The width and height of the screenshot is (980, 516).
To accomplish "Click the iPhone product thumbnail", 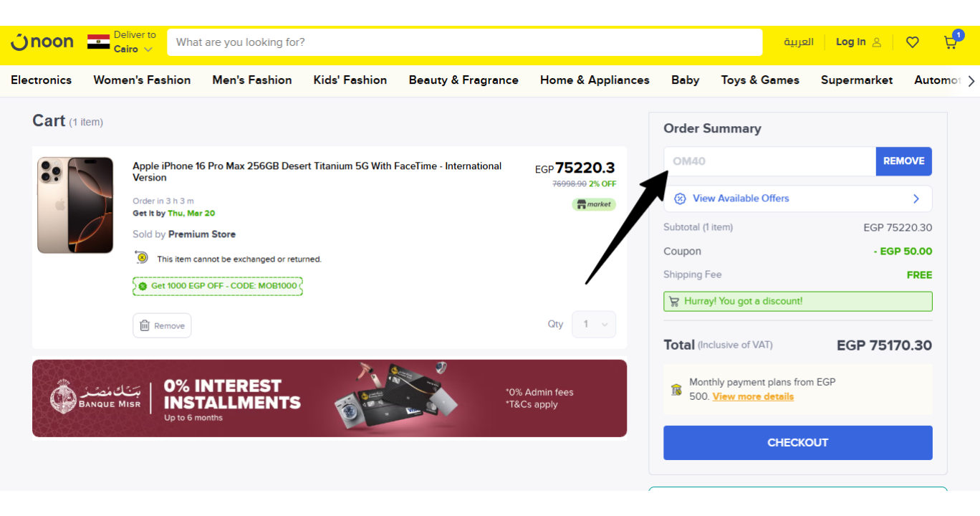I will 75,205.
